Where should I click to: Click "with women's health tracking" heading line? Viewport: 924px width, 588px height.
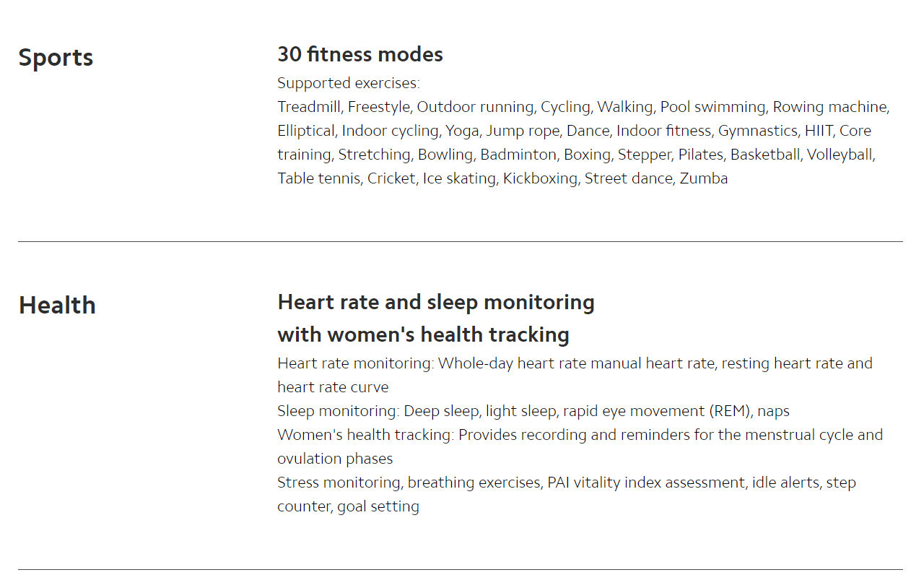424,334
